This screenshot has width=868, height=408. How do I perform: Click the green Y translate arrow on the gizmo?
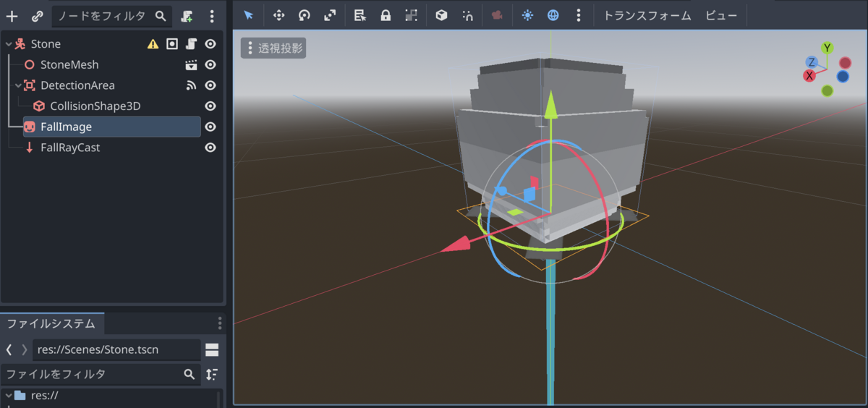550,106
